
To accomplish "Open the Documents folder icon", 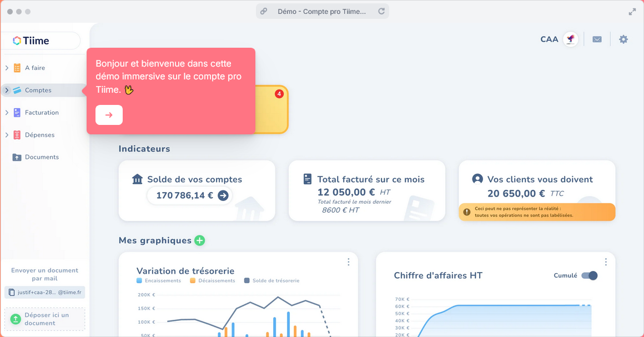I will tap(17, 157).
